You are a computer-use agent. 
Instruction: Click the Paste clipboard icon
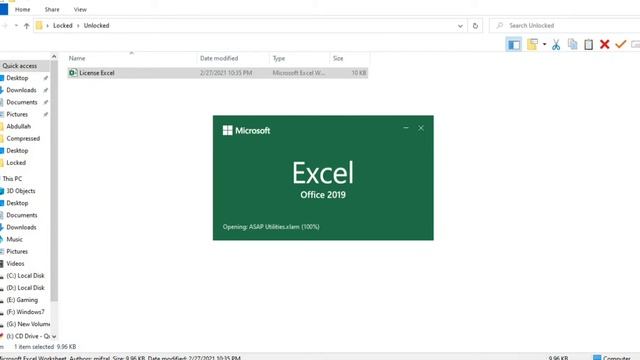point(589,44)
